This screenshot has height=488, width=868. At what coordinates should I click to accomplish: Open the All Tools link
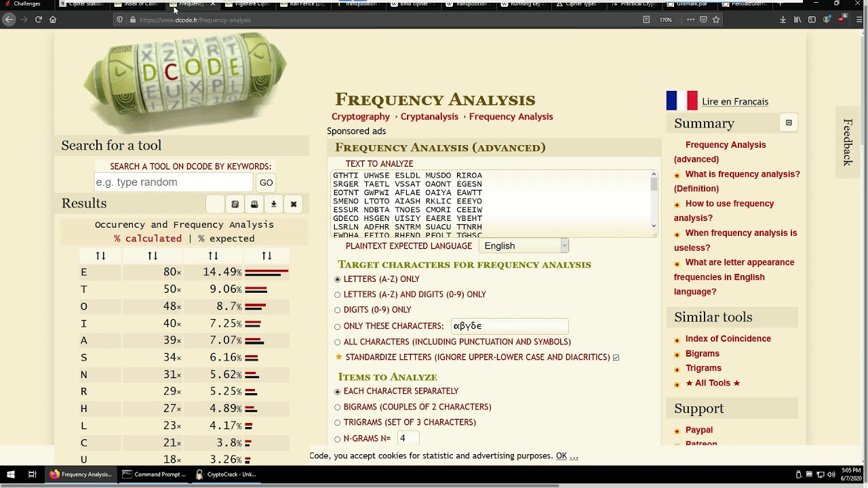[x=713, y=383]
